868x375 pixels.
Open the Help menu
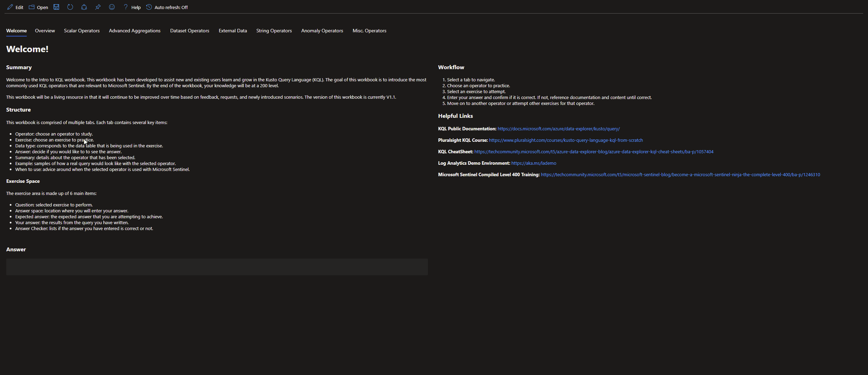point(132,7)
